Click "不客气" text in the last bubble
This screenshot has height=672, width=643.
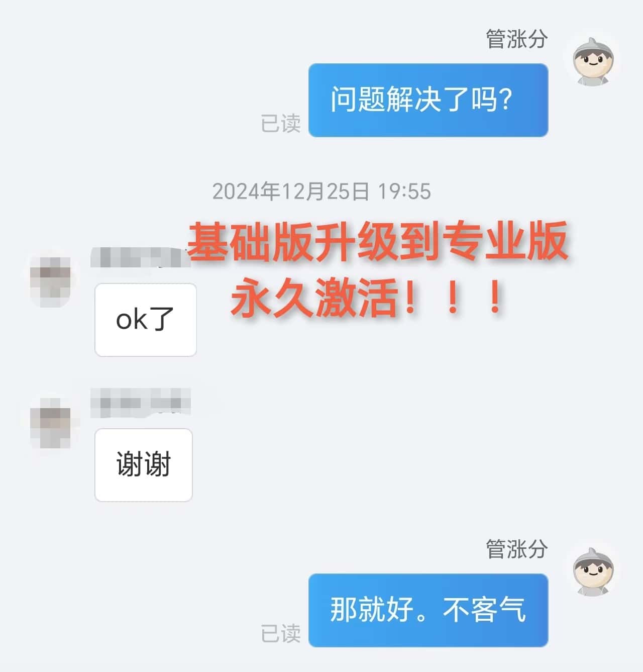click(x=485, y=610)
